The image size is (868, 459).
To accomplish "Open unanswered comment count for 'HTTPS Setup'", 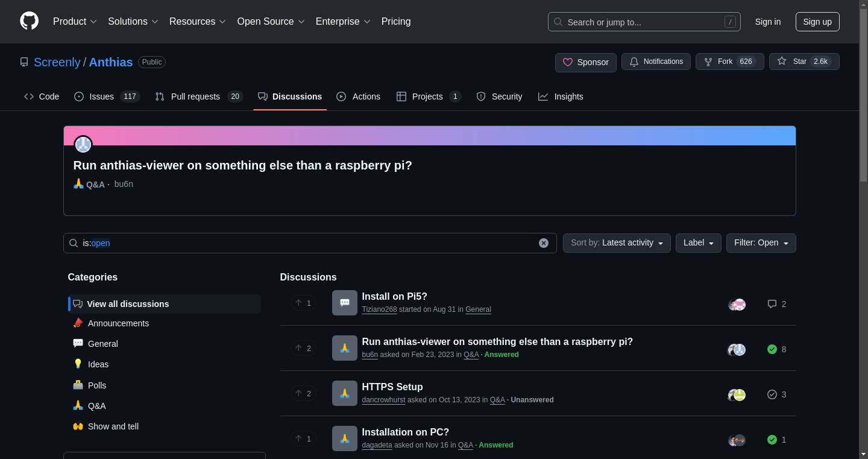I will tap(777, 394).
